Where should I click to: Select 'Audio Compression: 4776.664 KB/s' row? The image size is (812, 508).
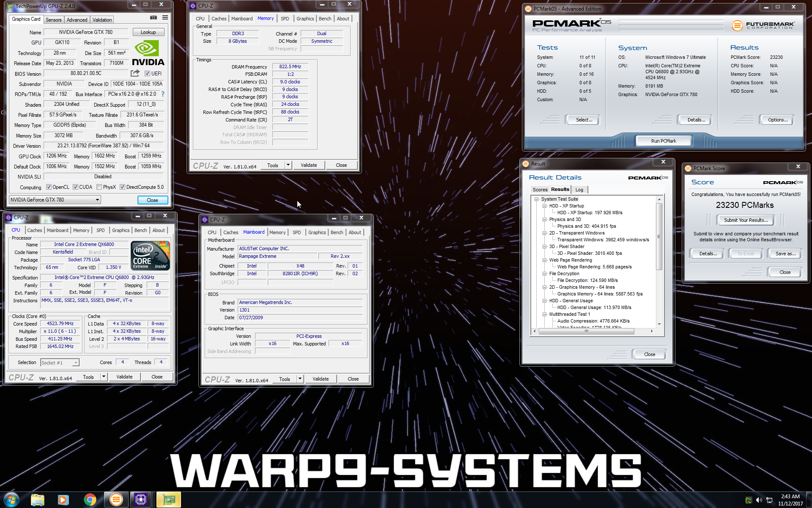[x=593, y=321]
